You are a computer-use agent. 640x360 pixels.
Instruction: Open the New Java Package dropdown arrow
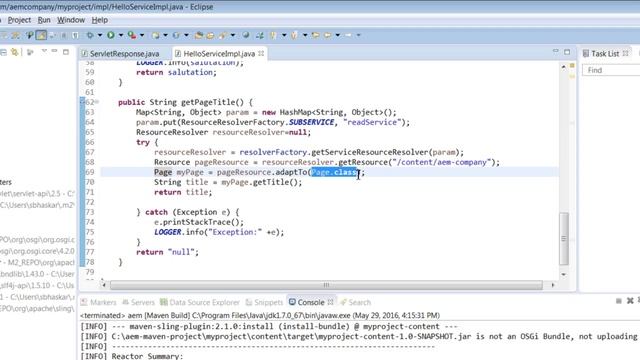[x=165, y=35]
